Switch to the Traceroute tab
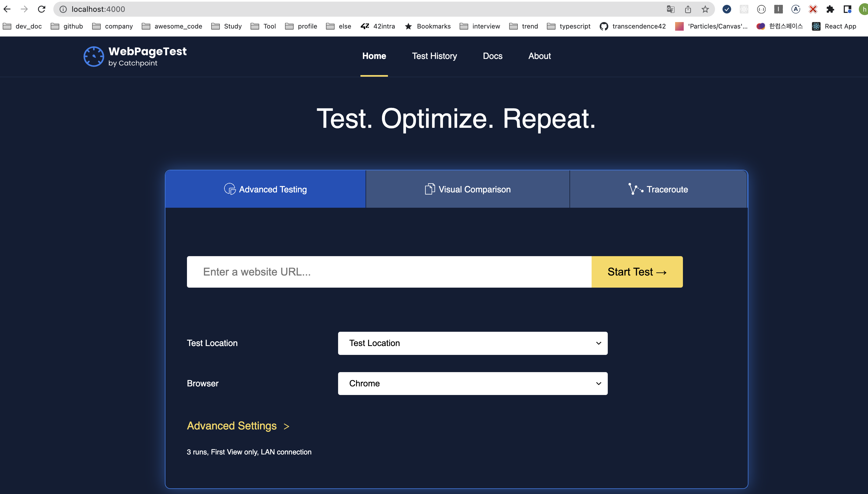Viewport: 868px width, 494px height. (658, 189)
